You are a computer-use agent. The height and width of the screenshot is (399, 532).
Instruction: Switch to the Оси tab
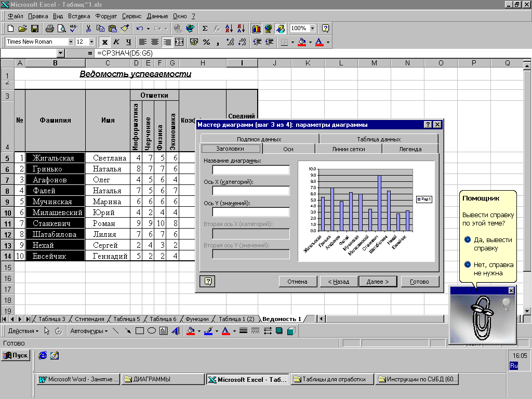(288, 149)
